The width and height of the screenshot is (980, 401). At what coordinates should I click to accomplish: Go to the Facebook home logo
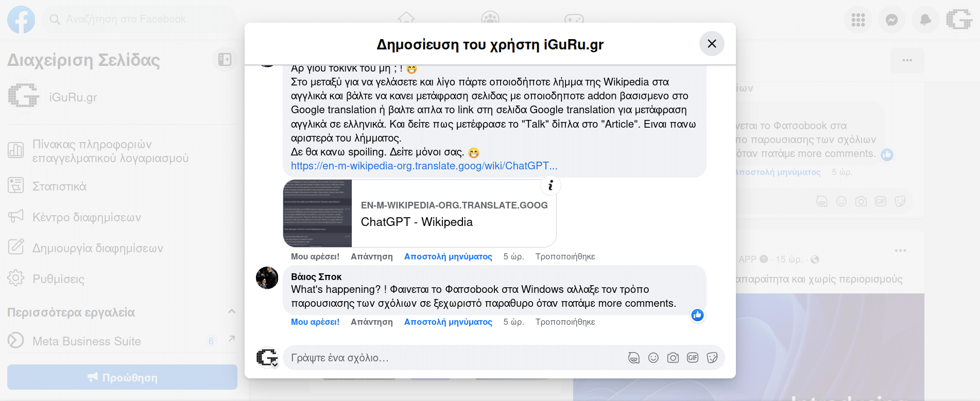21,20
